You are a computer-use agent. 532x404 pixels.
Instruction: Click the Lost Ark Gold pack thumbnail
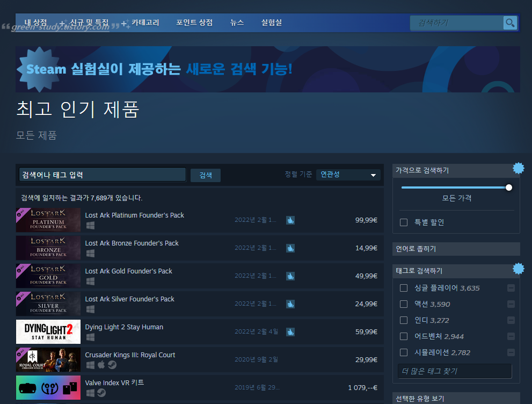(48, 276)
